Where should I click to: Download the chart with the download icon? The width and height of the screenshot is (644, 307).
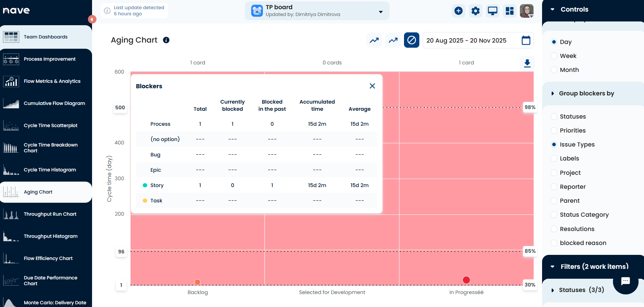pyautogui.click(x=527, y=63)
